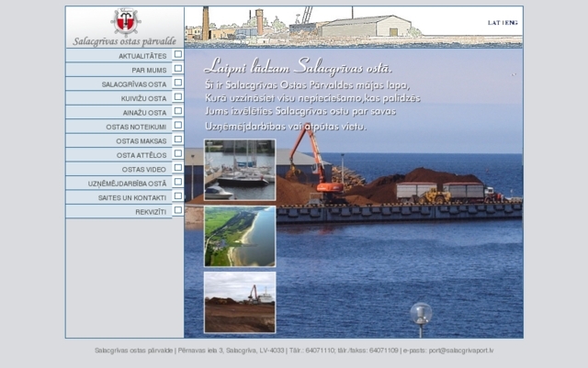The image size is (588, 368).
Task: Click the Salacgrīvas port crest logo
Action: pyautogui.click(x=125, y=21)
